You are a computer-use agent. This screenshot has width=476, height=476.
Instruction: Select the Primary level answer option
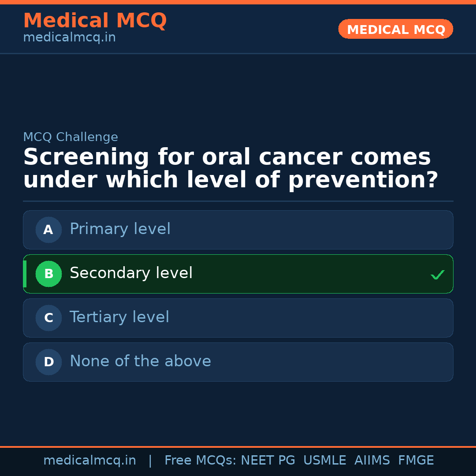tap(238, 230)
